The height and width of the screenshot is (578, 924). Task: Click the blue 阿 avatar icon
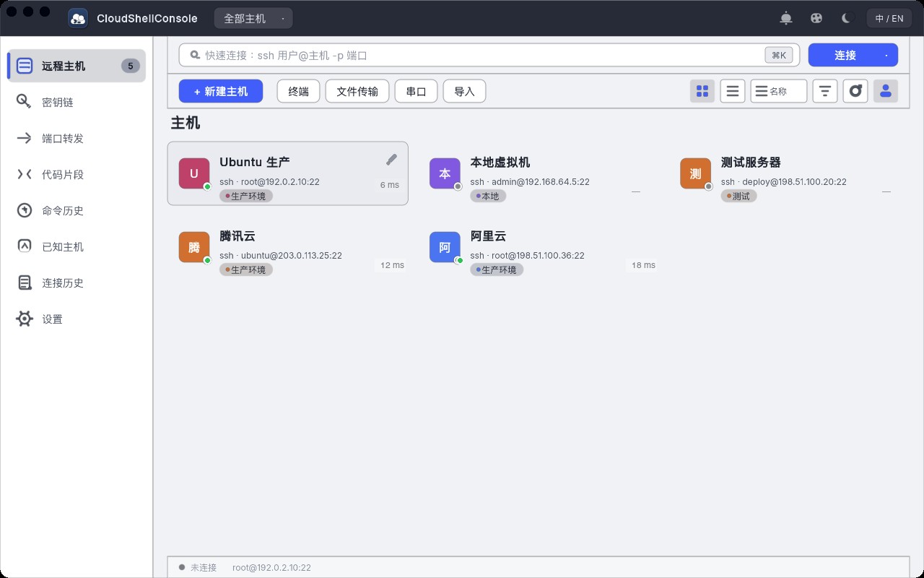pos(445,247)
